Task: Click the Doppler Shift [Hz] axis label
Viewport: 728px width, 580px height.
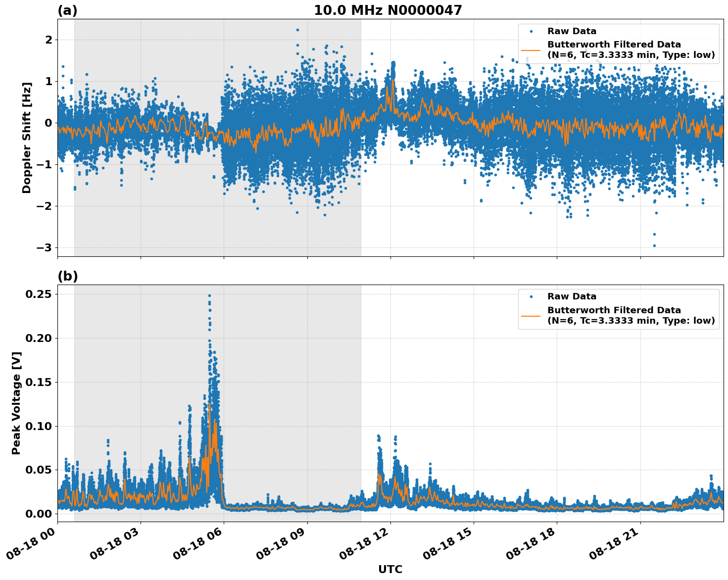Action: (x=28, y=134)
